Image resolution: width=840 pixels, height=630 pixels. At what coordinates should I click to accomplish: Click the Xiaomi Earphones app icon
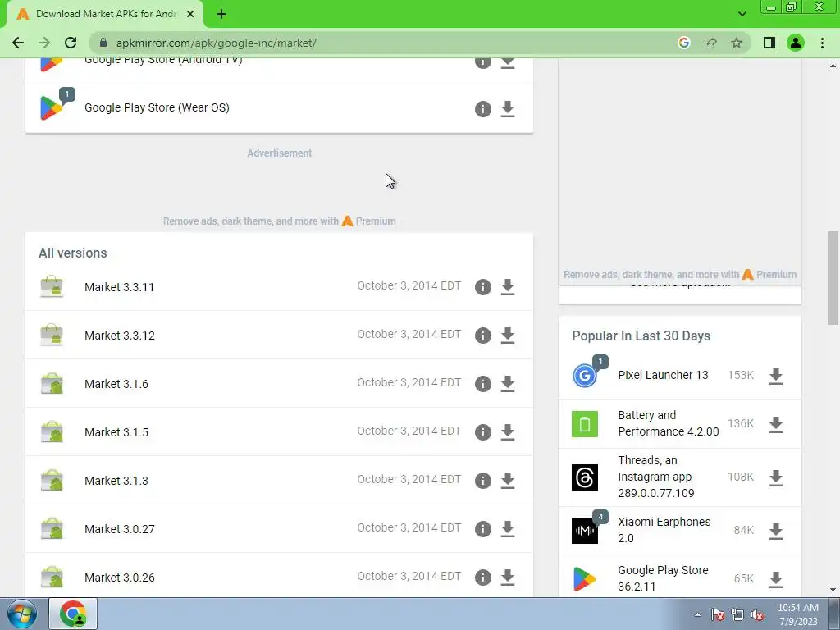point(584,531)
